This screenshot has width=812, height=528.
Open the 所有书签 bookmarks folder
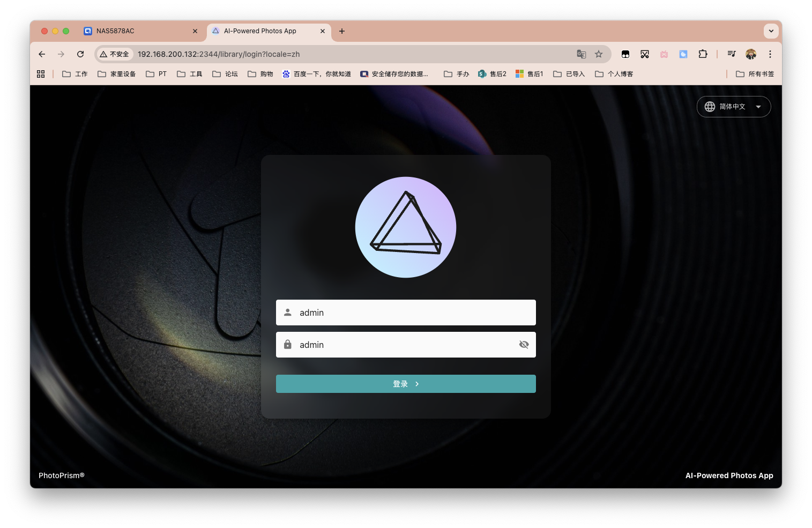tap(755, 74)
